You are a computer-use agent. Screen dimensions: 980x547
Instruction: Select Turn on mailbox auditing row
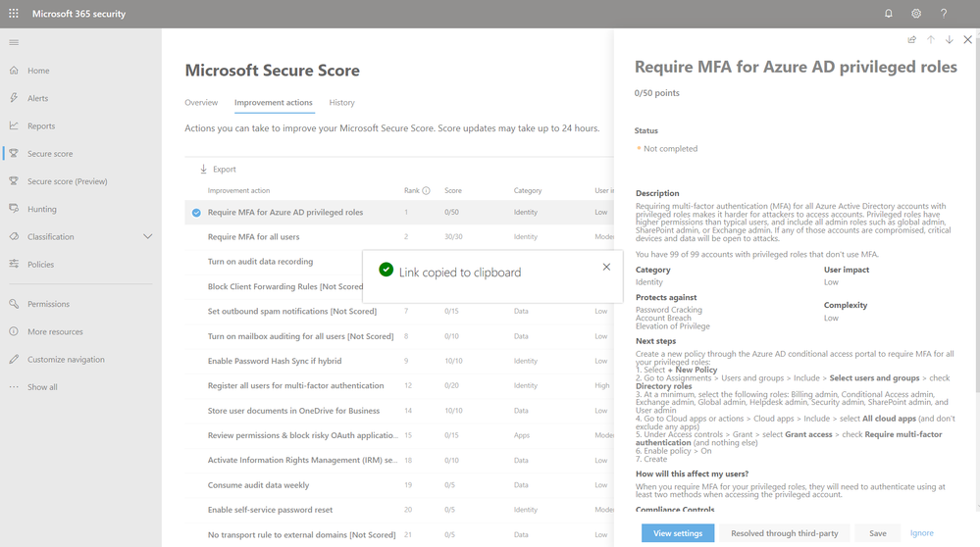(398, 336)
